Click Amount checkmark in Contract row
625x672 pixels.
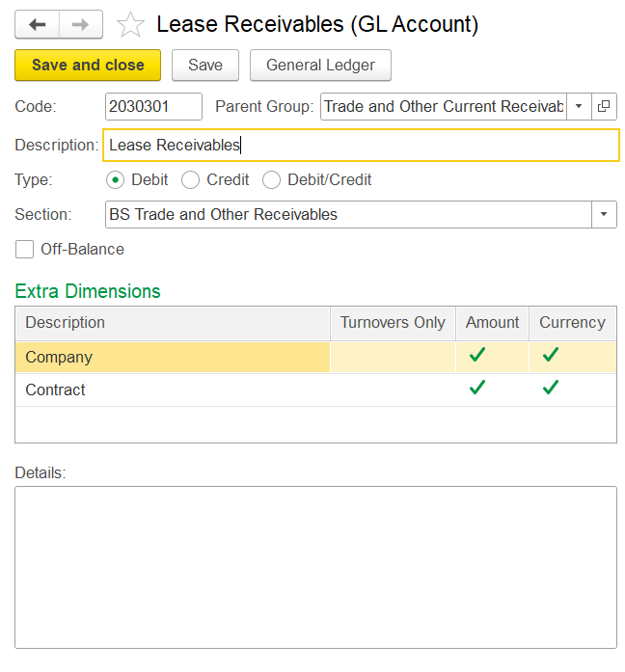point(477,389)
